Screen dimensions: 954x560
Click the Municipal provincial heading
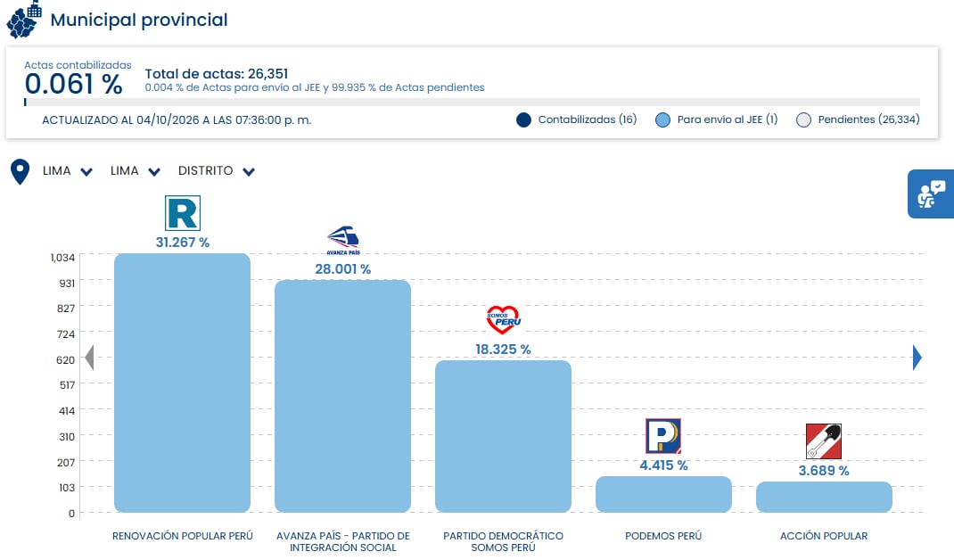[139, 20]
